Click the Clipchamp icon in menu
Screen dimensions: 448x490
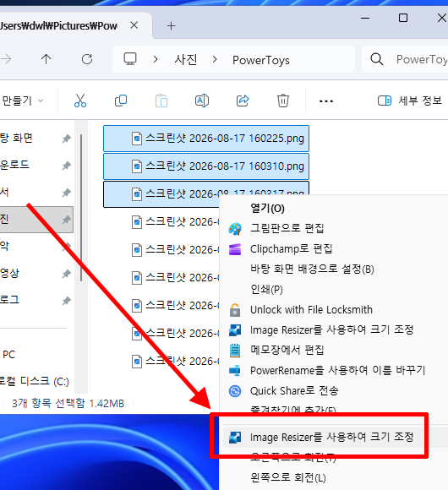coord(235,249)
